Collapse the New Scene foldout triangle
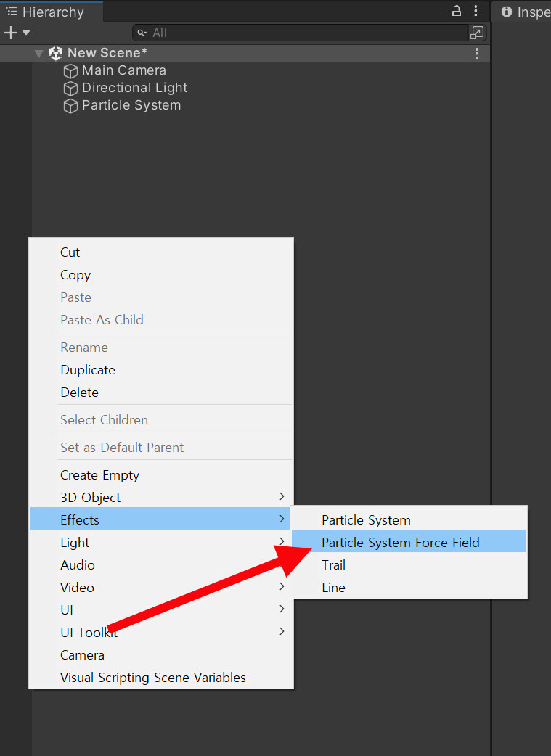Image resolution: width=551 pixels, height=756 pixels. coord(39,53)
